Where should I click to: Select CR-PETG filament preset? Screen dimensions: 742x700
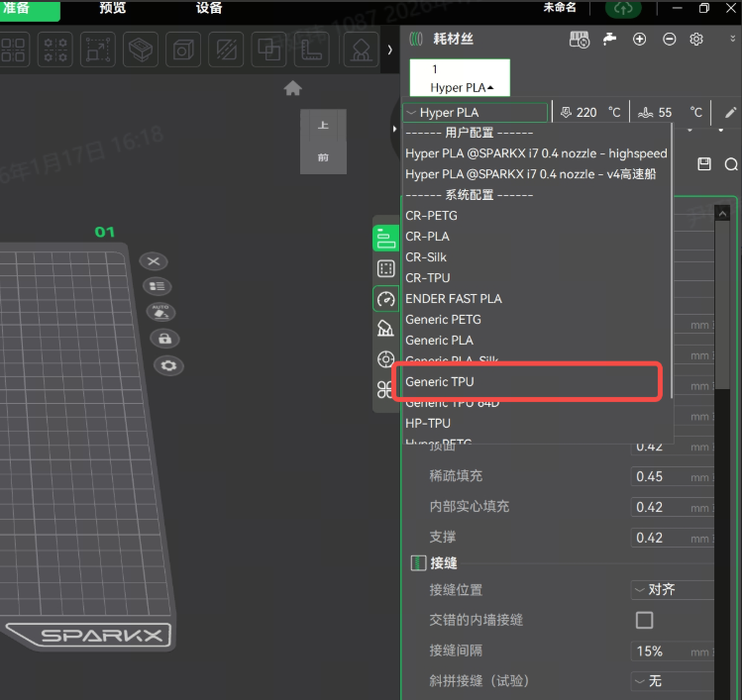click(x=432, y=215)
